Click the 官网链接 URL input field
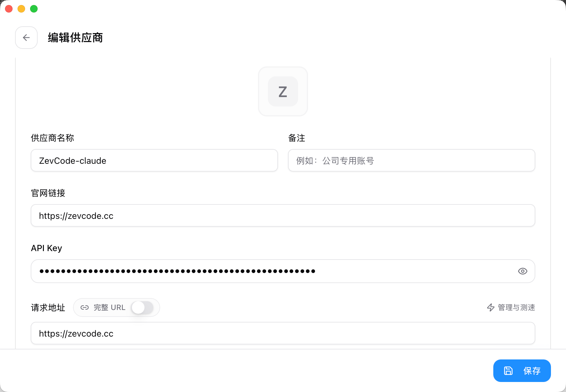 click(x=283, y=215)
